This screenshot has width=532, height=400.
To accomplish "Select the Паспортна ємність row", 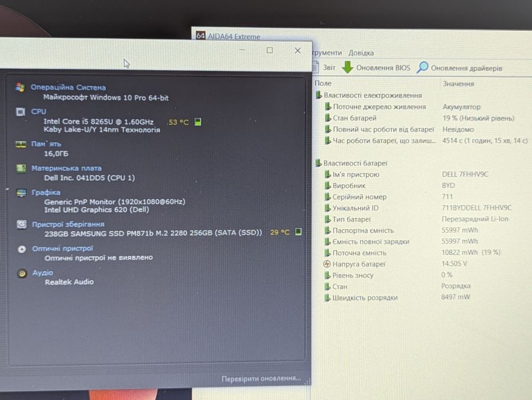I will [401, 230].
